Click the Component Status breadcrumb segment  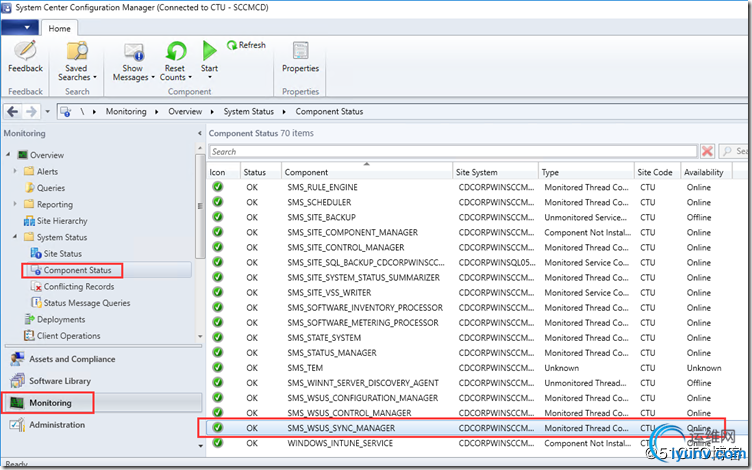(x=329, y=111)
